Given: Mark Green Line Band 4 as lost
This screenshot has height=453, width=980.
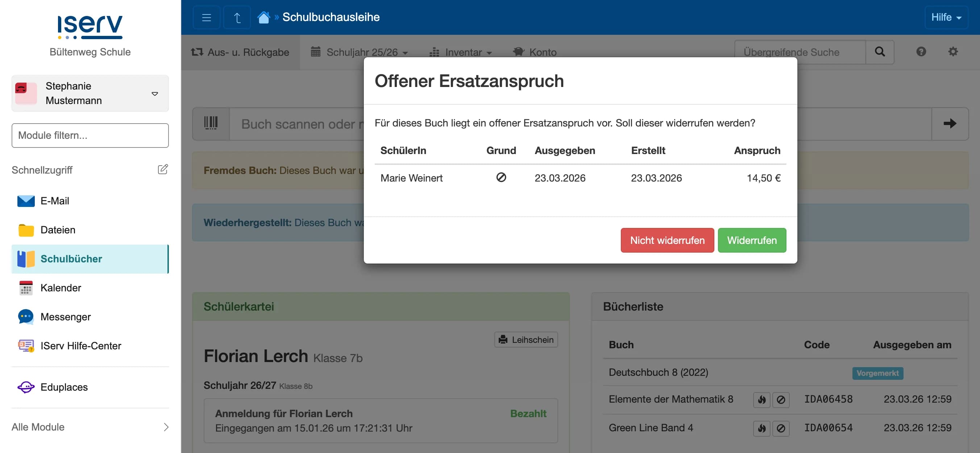Looking at the screenshot, I should [x=781, y=428].
